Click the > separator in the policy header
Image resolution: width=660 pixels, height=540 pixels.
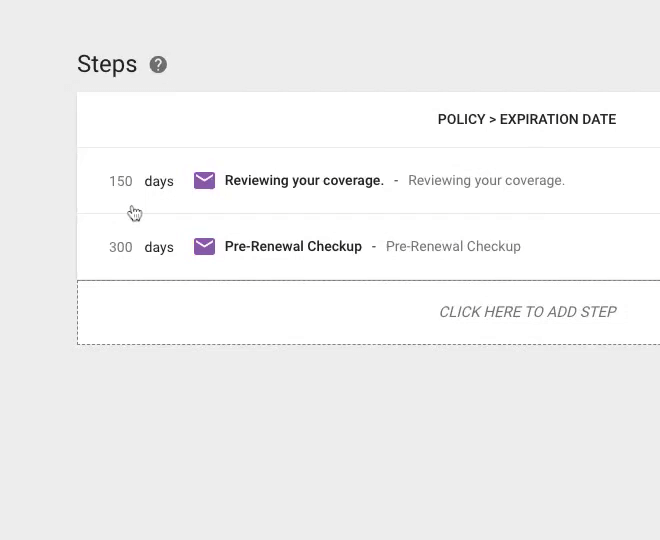click(492, 120)
